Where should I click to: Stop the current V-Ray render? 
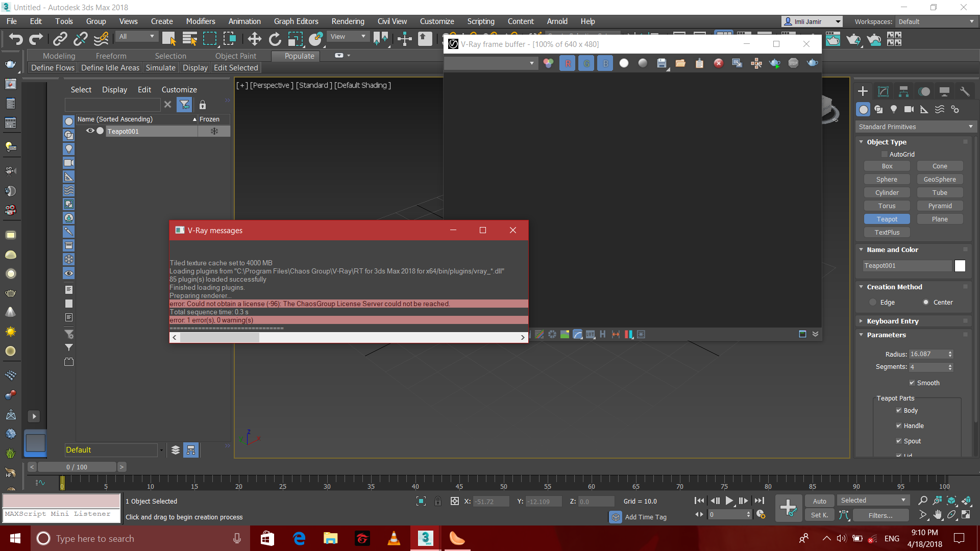(x=794, y=63)
